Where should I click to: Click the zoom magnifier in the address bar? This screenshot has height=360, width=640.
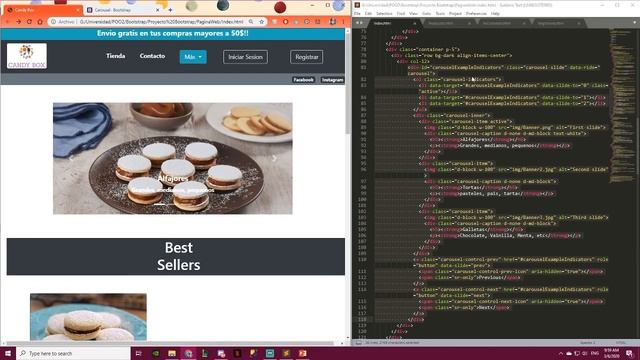pyautogui.click(x=251, y=22)
